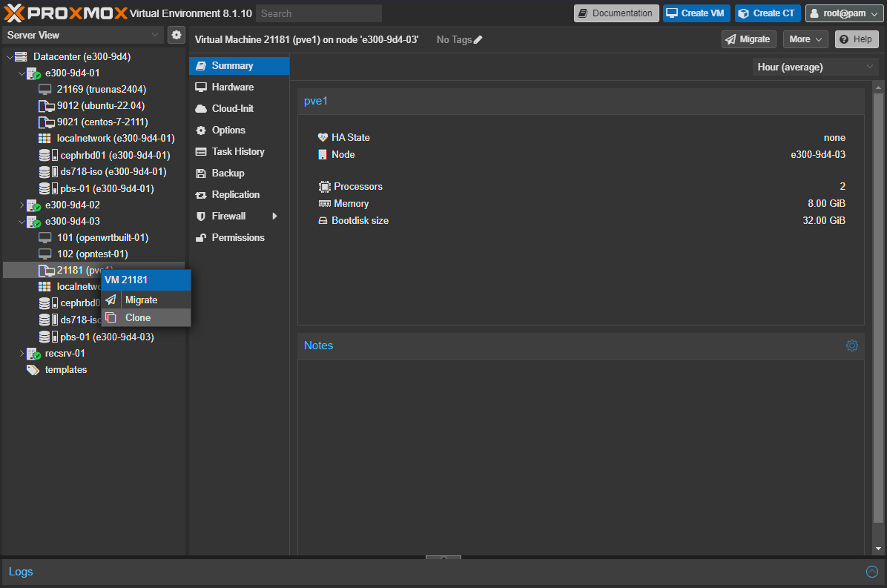Click the Notes panel heading
This screenshot has width=887, height=588.
318,346
